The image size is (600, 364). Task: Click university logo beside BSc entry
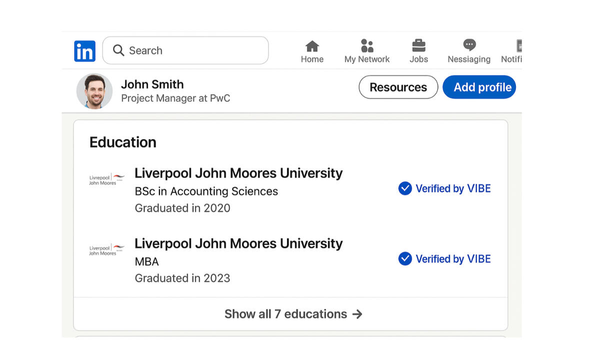[x=107, y=179]
